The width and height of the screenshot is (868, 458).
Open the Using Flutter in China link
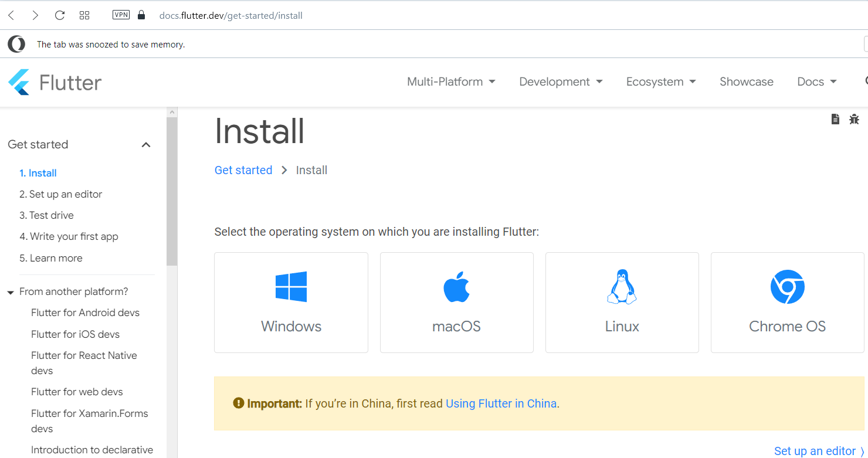coord(501,403)
